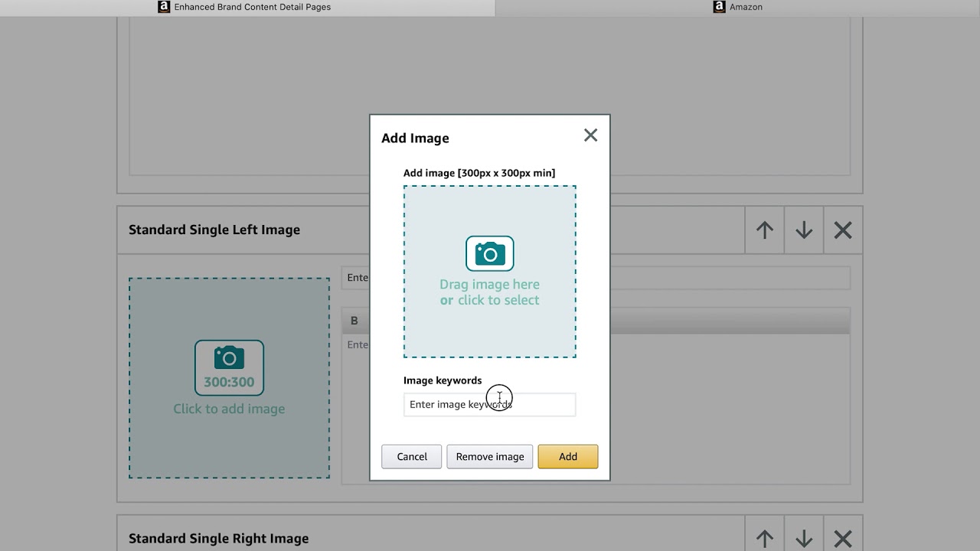Switch to Enhanced Brand Content Detail Pages tab
Viewport: 980px width, 551px height.
245,7
